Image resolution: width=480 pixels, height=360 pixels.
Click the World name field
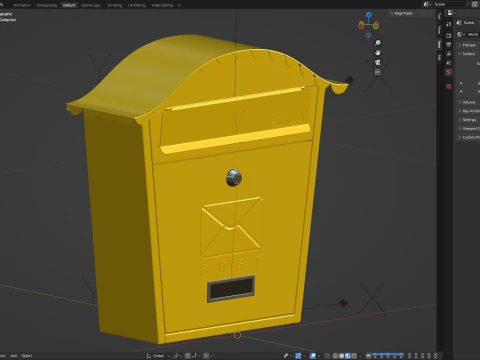click(x=473, y=34)
